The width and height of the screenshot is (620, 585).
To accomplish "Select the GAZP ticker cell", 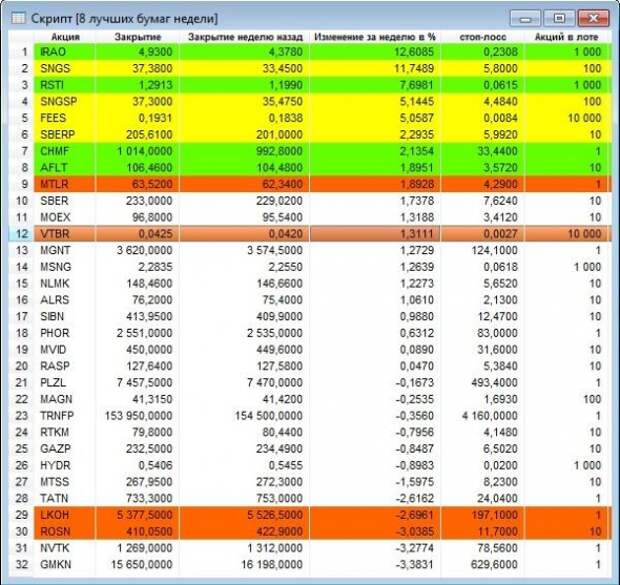I will pos(65,449).
